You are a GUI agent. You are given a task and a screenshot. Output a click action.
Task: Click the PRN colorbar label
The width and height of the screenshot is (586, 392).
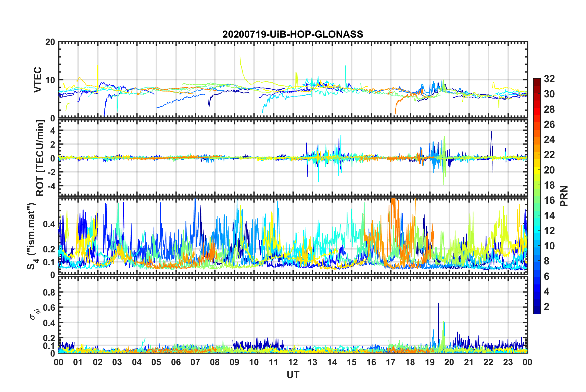[564, 196]
